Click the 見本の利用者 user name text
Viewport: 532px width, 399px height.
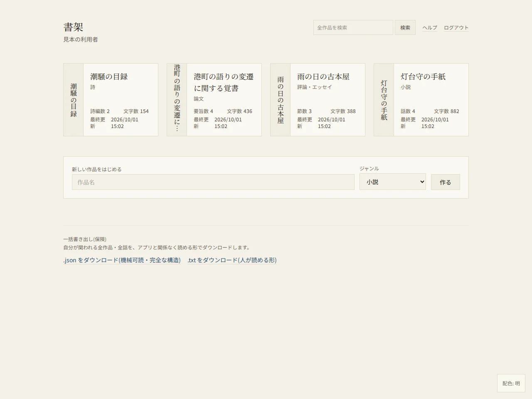click(x=81, y=39)
